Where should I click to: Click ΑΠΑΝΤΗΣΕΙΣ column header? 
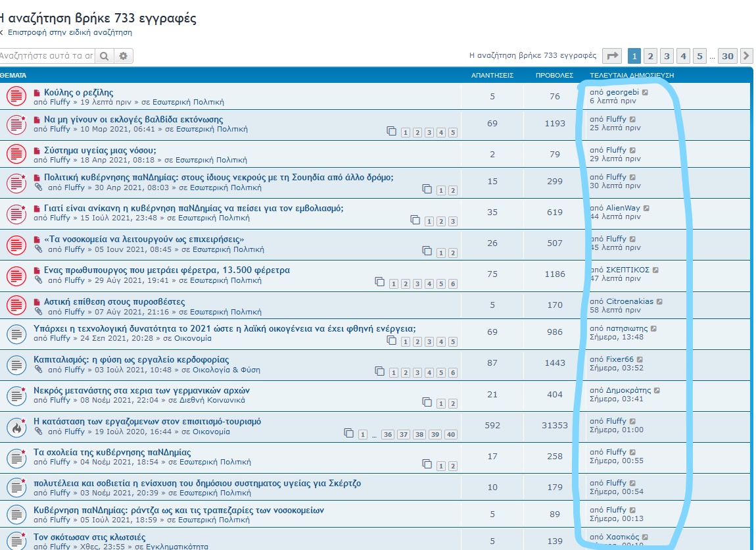click(x=492, y=75)
